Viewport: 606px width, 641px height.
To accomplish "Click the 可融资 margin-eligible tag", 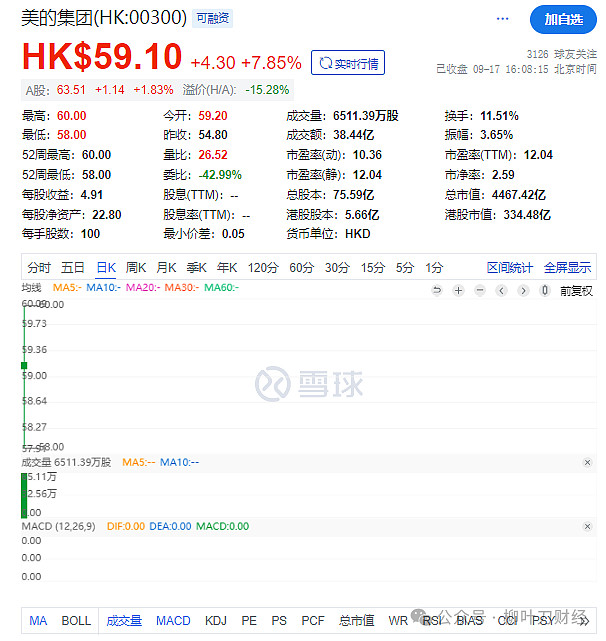I will pyautogui.click(x=213, y=18).
